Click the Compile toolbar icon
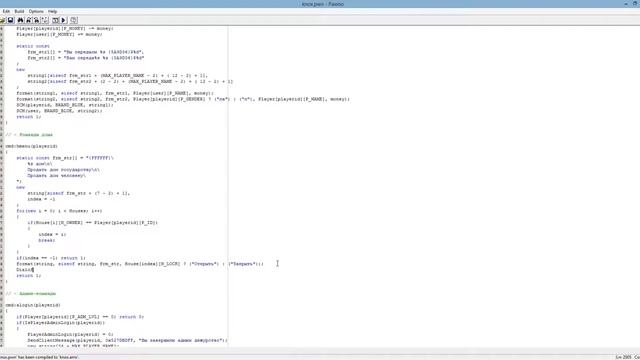This screenshot has height=360, width=640. (55, 20)
